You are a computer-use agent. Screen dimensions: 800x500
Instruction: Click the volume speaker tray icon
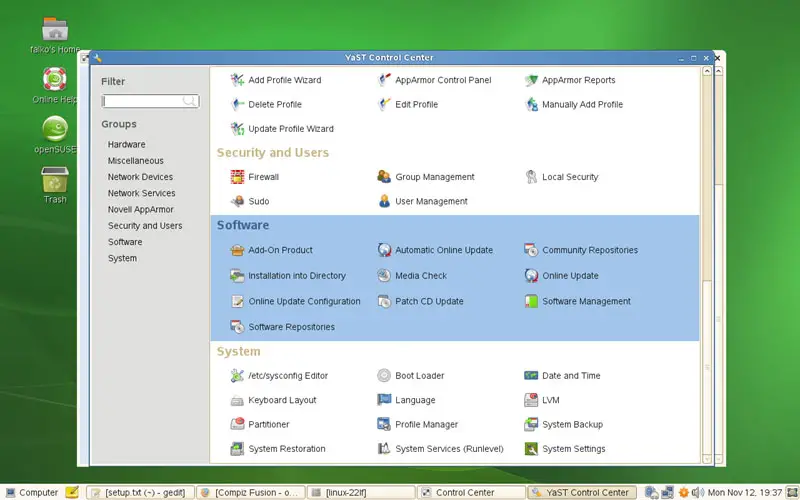pos(697,492)
